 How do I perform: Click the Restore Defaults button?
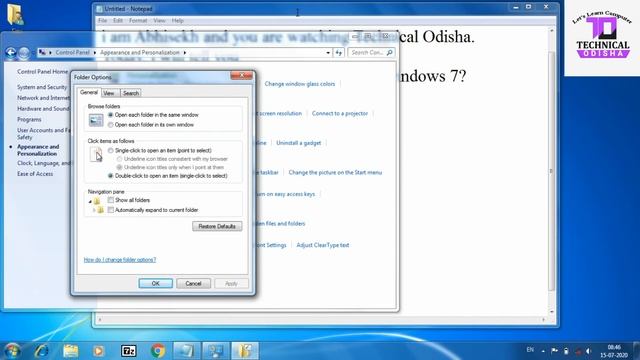(x=217, y=227)
